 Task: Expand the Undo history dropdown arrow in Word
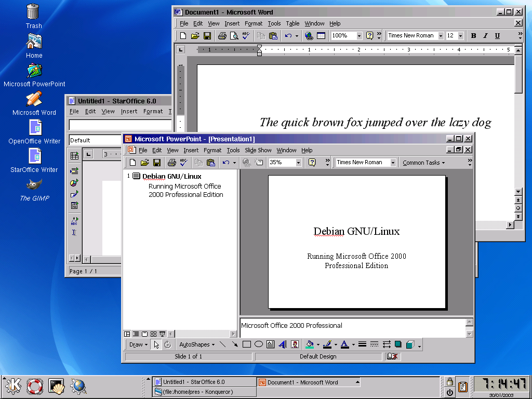(x=297, y=36)
